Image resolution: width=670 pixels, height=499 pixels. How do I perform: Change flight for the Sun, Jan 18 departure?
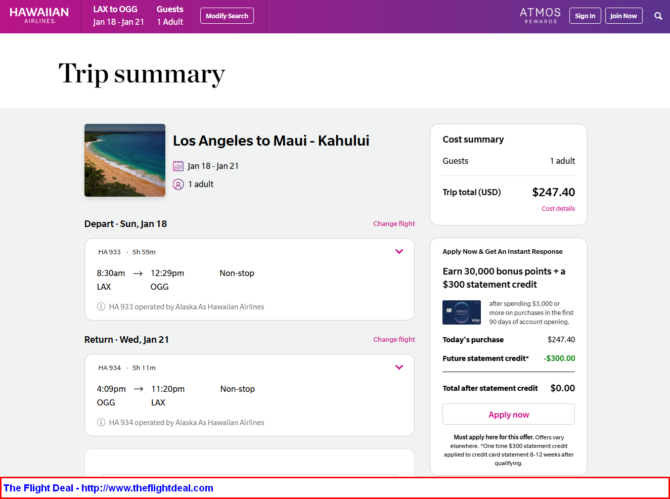pyautogui.click(x=393, y=224)
